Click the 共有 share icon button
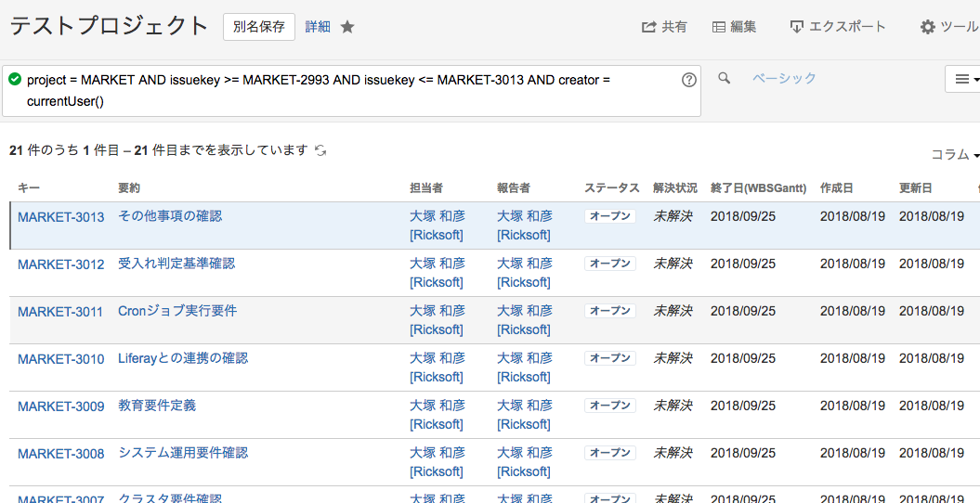Viewport: 980px width, 503px height. (x=664, y=27)
